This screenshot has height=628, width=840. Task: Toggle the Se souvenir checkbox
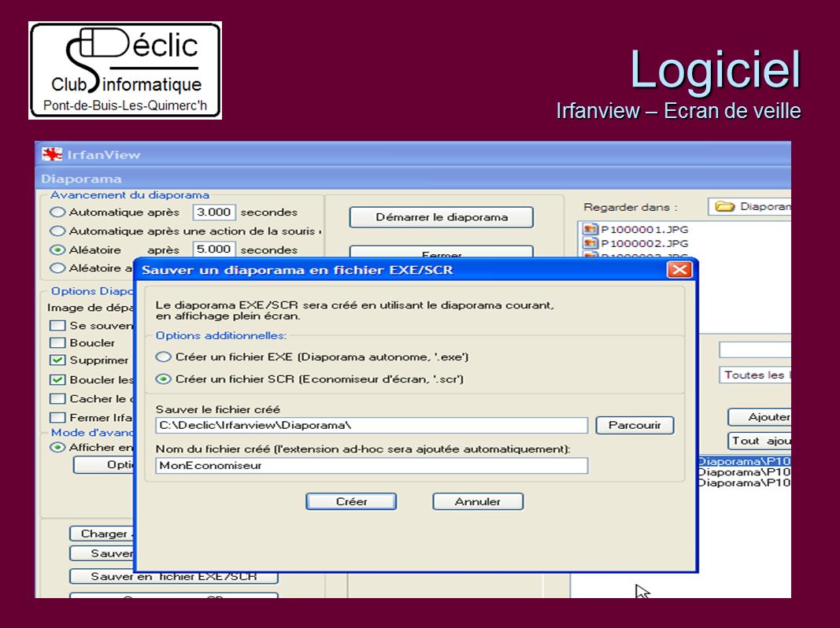57,326
